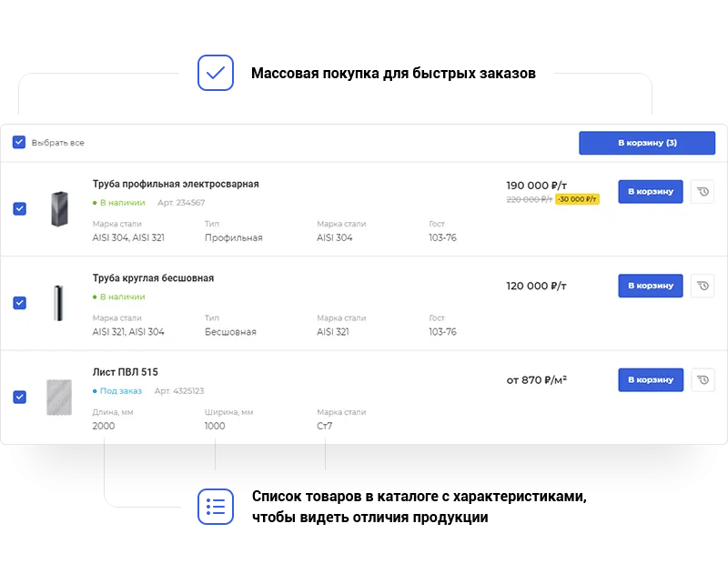Open the Труба круглая бесшовная title link
Image resolution: width=728 pixels, height=574 pixels.
(x=153, y=278)
